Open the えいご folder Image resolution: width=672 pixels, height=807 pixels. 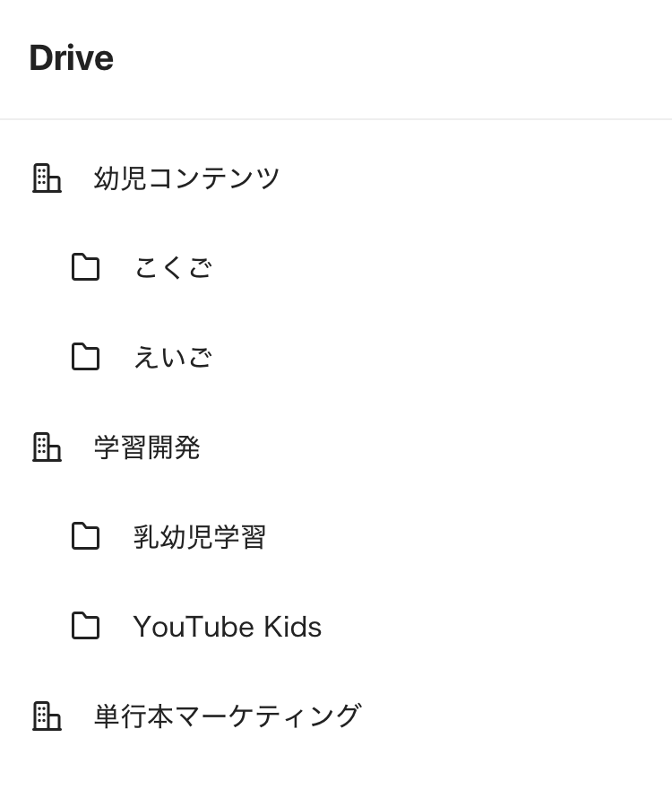tap(172, 357)
